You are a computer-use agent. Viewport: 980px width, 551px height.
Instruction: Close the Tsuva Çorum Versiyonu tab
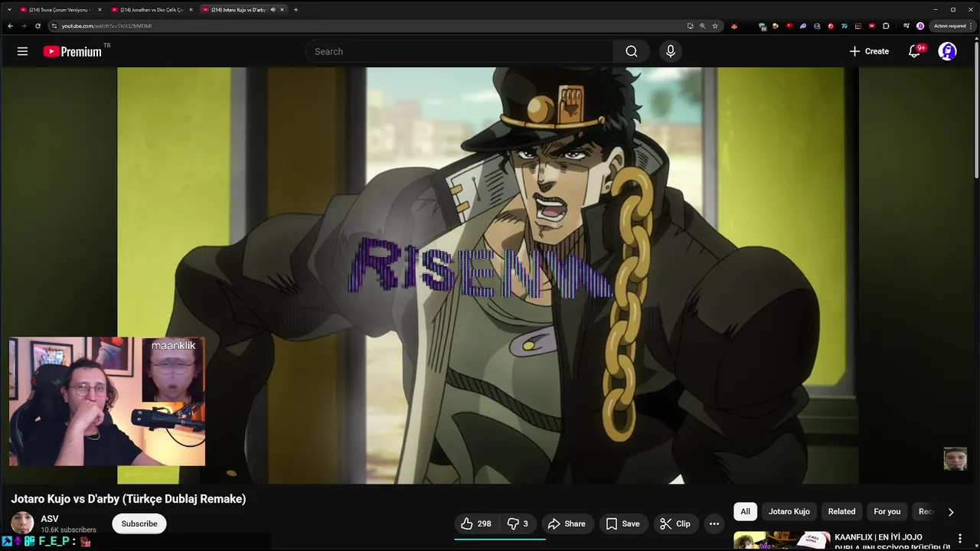pyautogui.click(x=100, y=10)
